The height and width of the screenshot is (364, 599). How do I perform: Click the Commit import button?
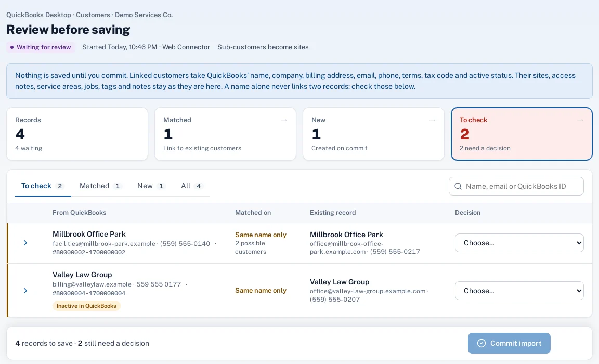coord(509,343)
